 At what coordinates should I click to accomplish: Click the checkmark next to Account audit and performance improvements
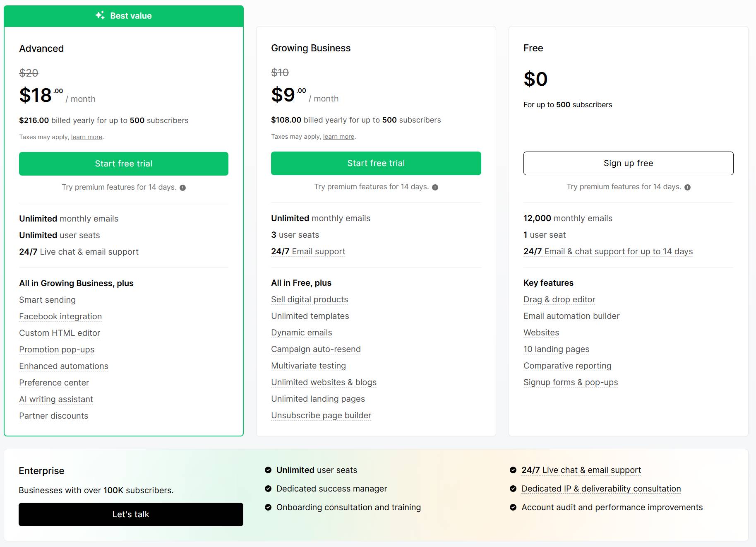513,507
